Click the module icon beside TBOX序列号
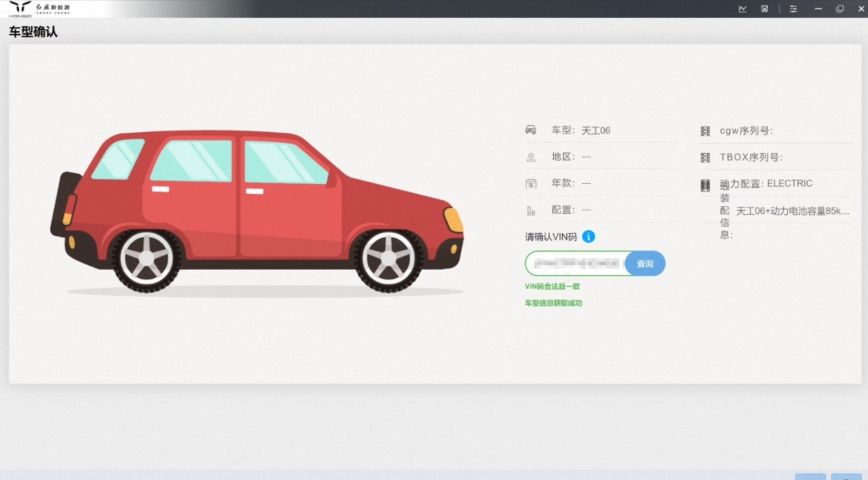Screen dimensions: 868x480 click(x=705, y=157)
